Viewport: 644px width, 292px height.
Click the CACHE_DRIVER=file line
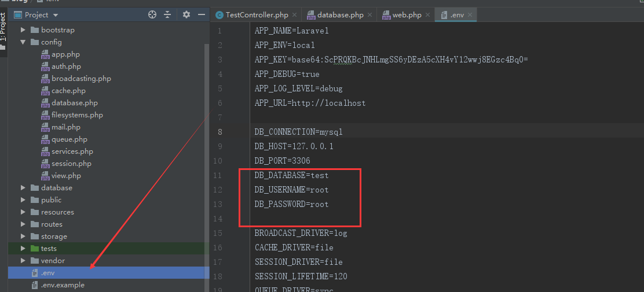(x=294, y=247)
